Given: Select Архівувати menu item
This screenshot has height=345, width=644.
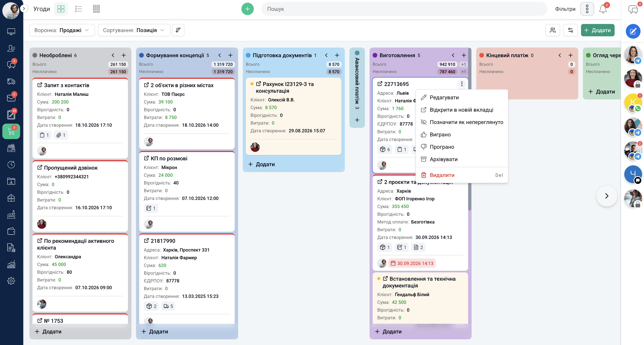Looking at the screenshot, I should pos(462,159).
